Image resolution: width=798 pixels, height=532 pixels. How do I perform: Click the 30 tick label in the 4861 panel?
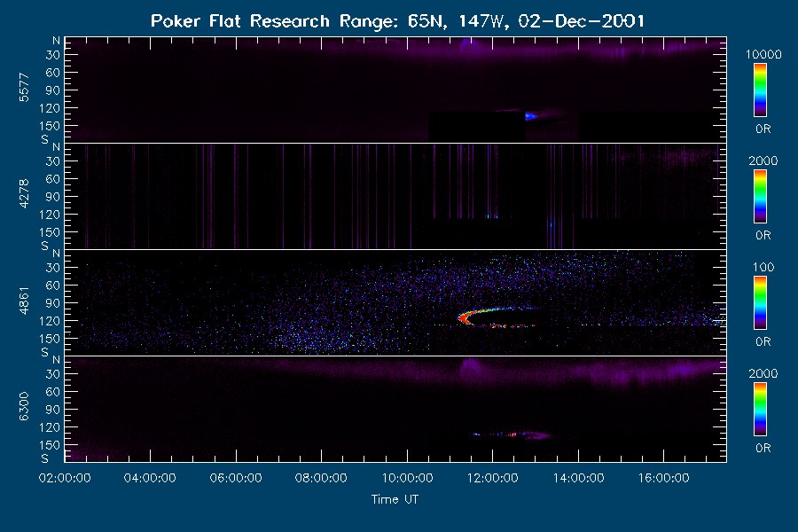(53, 268)
